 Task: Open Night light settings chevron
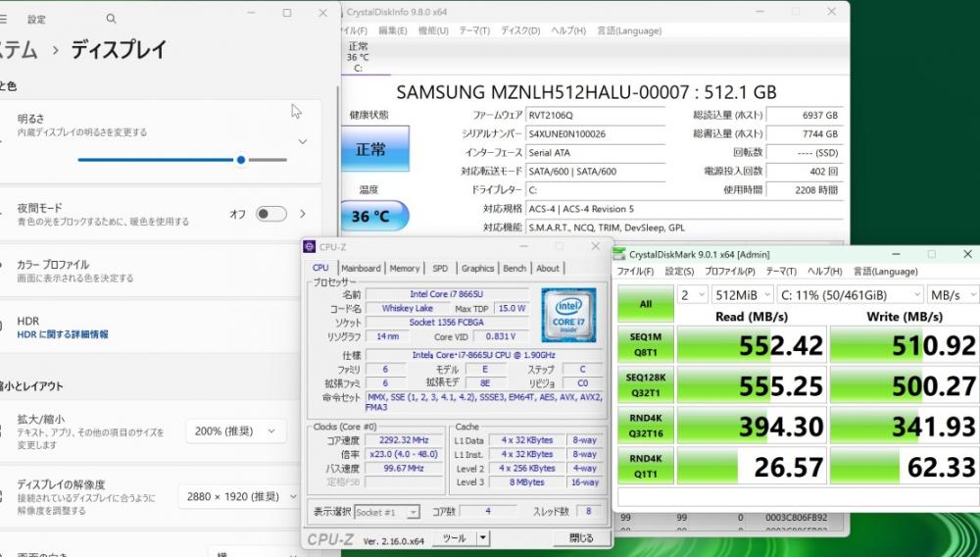(x=303, y=214)
